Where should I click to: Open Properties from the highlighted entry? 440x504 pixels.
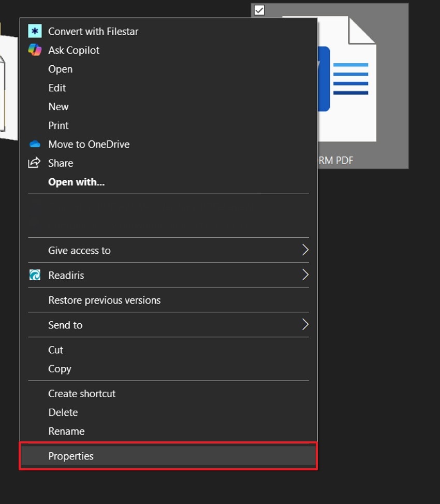click(71, 456)
